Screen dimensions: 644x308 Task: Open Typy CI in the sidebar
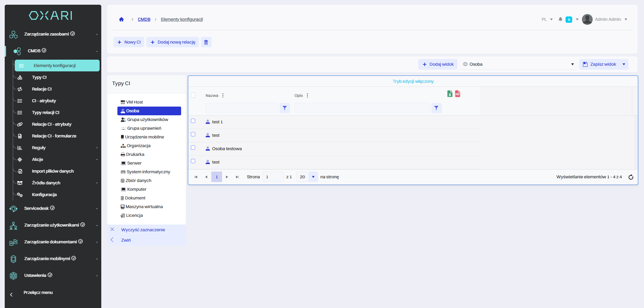pyautogui.click(x=39, y=77)
